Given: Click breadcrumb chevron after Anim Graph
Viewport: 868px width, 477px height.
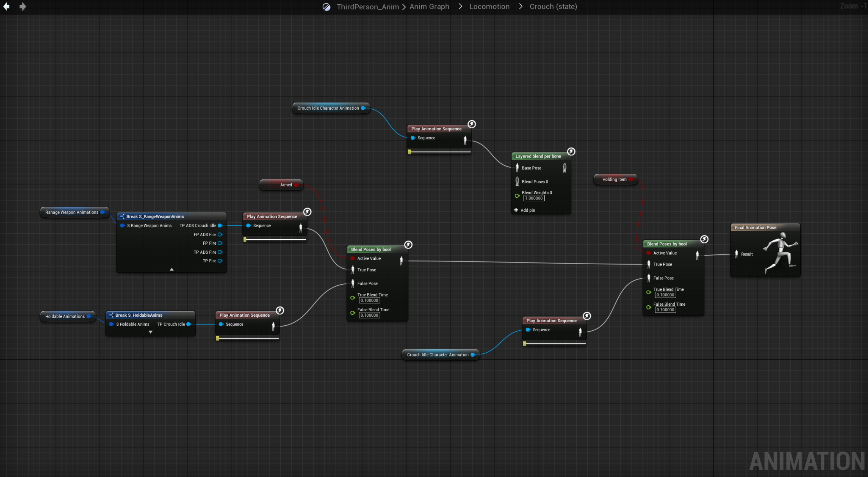Looking at the screenshot, I should tap(460, 6).
